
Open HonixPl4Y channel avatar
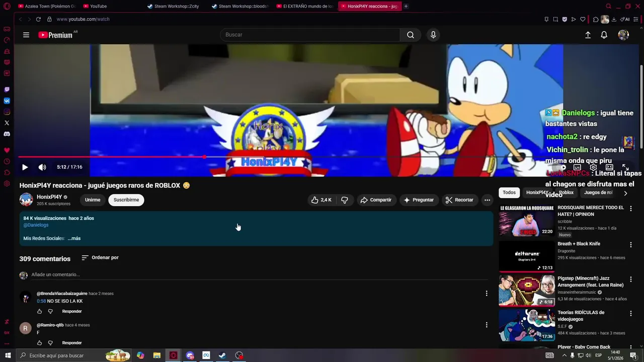pos(26,200)
